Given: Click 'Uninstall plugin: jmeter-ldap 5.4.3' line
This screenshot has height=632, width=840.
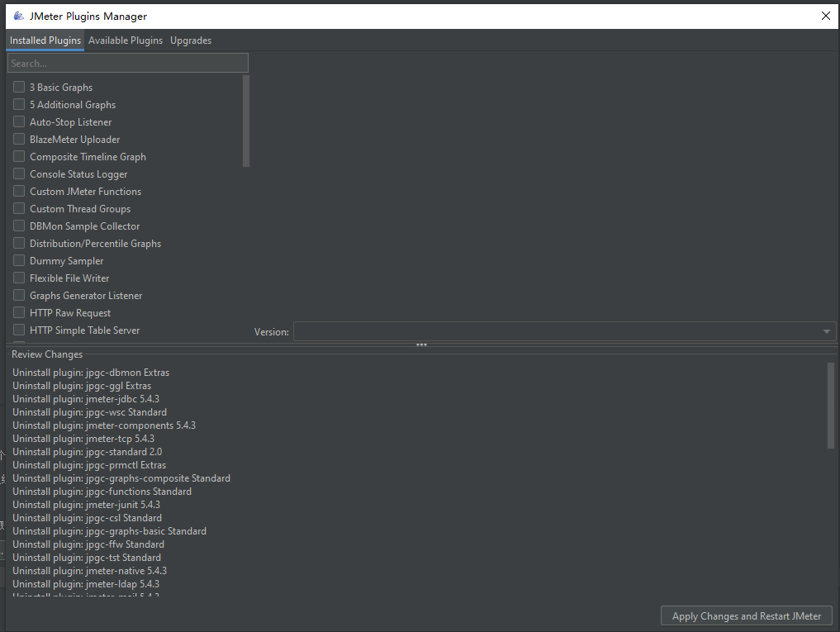Looking at the screenshot, I should click(86, 584).
